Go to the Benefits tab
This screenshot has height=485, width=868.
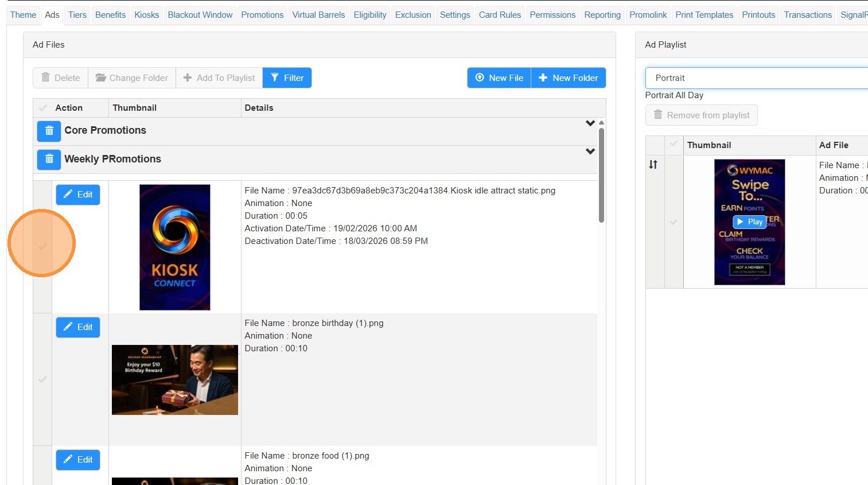tap(110, 15)
